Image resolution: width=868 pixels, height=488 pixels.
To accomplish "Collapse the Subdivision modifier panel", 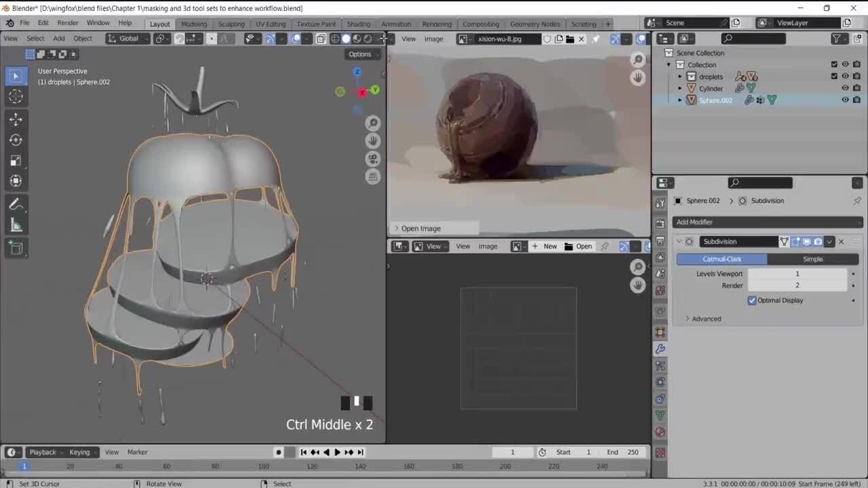I will click(x=679, y=241).
